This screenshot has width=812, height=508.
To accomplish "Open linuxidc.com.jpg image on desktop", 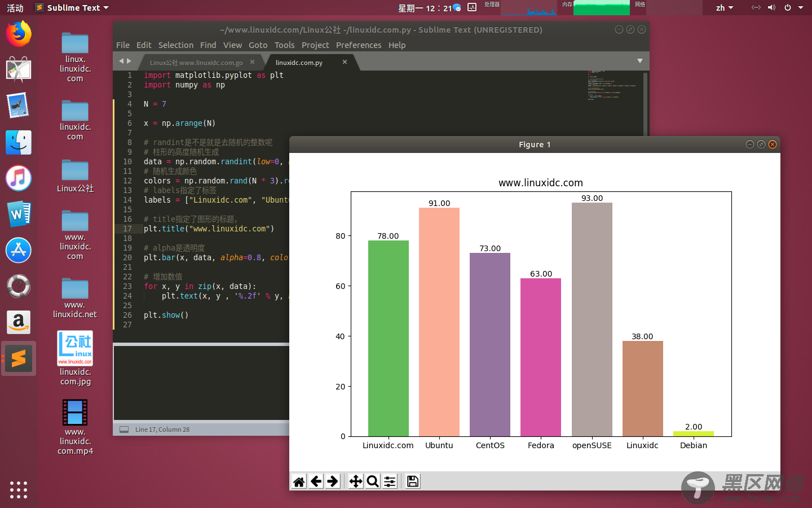I will [75, 358].
